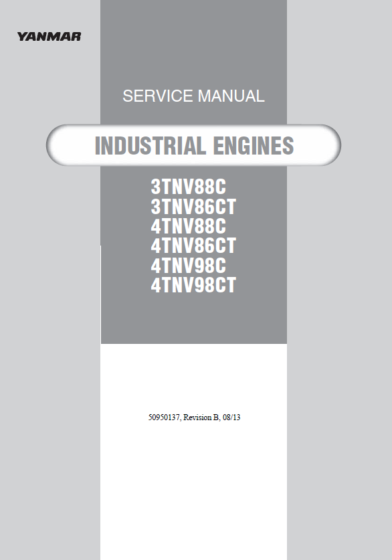
Task: Select the 4TNV86CT model text
Action: click(193, 246)
